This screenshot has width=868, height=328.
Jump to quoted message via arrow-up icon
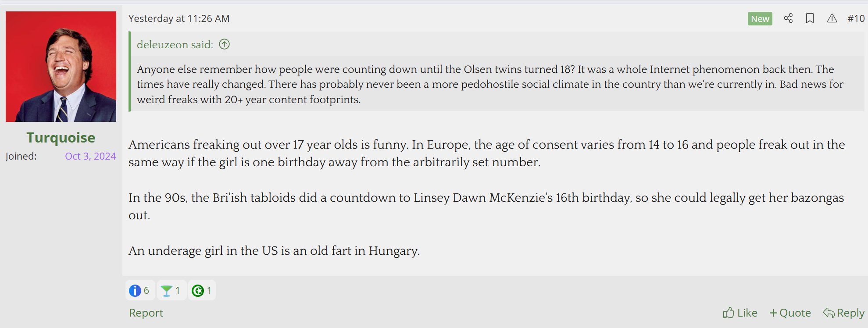pos(224,44)
